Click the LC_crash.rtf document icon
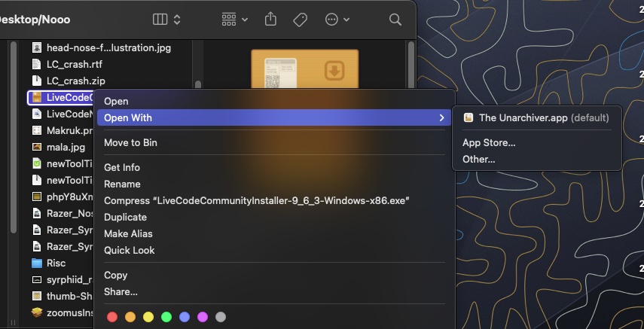 pyautogui.click(x=37, y=65)
